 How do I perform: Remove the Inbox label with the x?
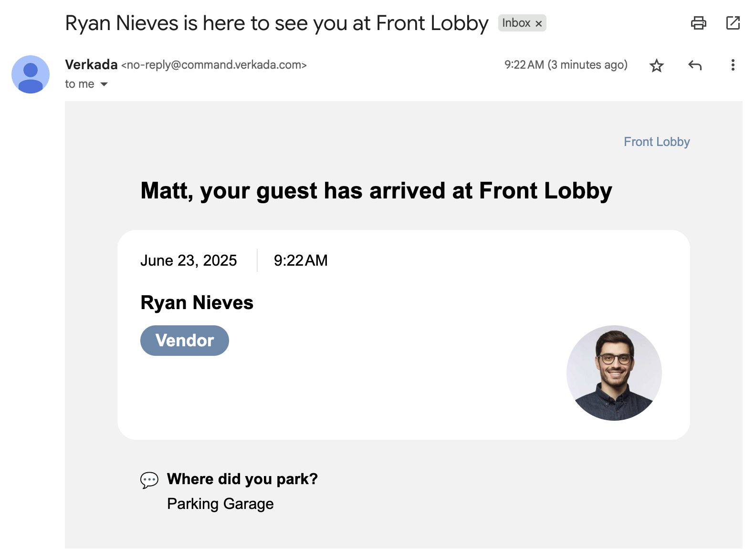click(539, 23)
